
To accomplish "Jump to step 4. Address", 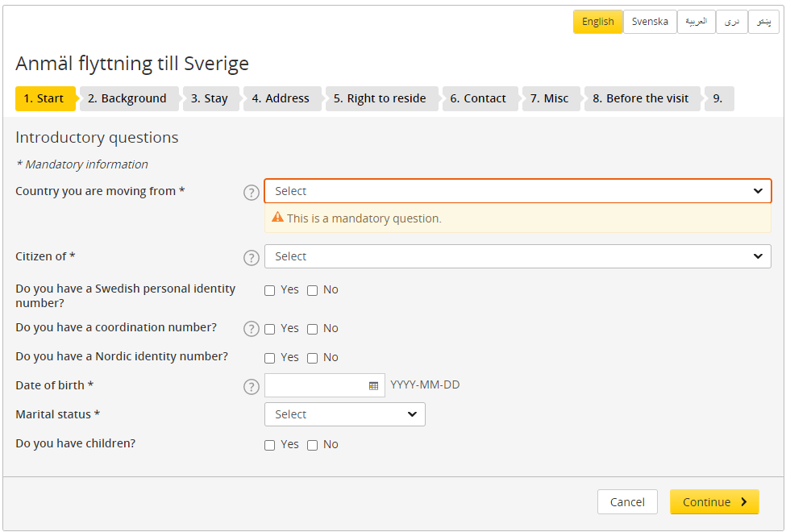I will [281, 98].
